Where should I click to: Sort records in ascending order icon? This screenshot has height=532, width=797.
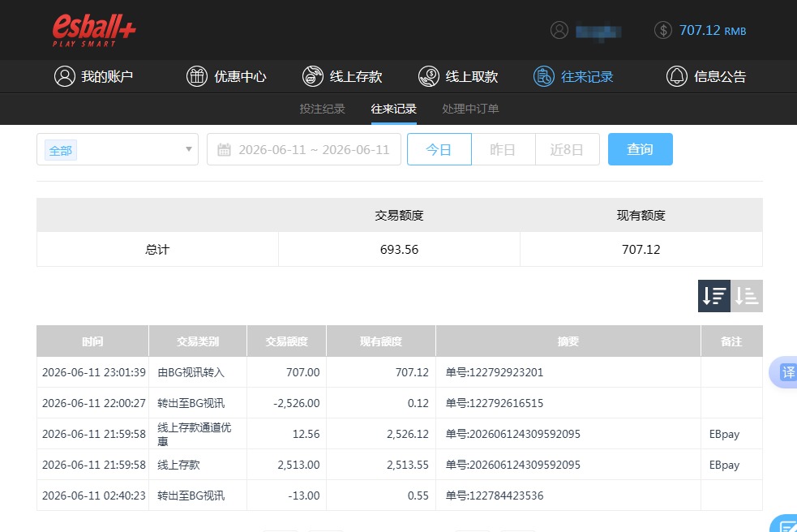click(747, 296)
